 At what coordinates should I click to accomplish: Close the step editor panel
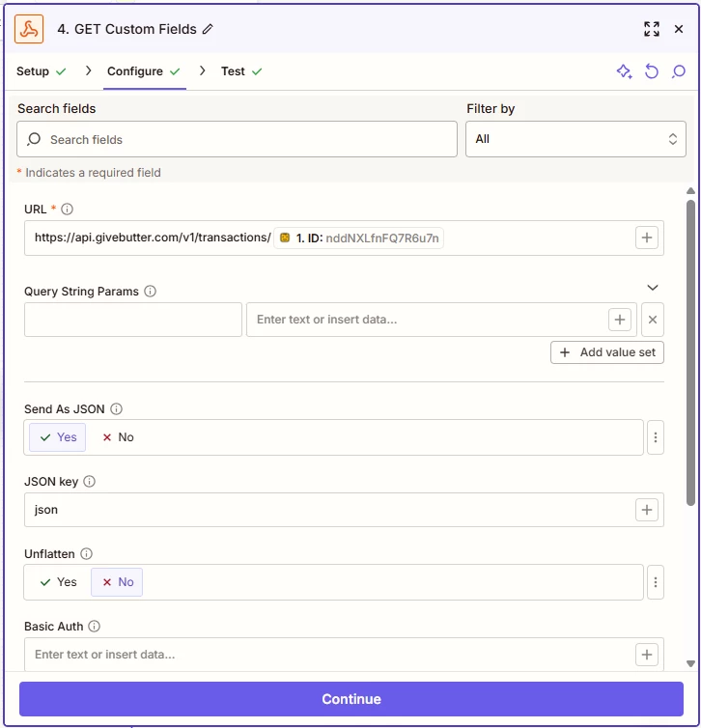678,29
